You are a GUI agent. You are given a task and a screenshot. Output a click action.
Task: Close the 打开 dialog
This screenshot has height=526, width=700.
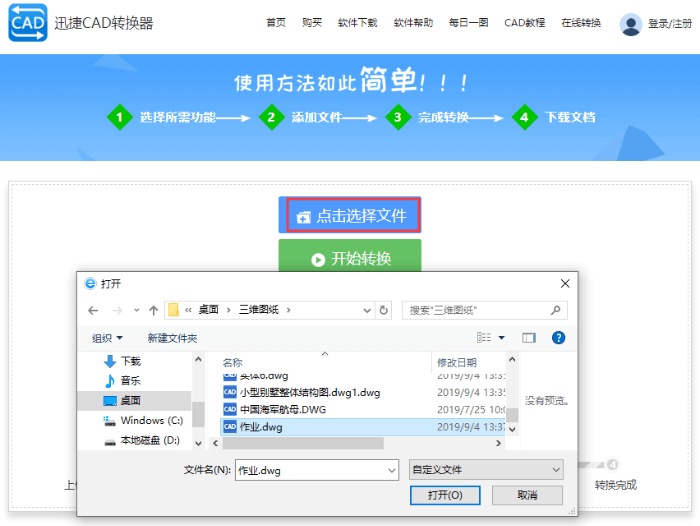(x=565, y=284)
